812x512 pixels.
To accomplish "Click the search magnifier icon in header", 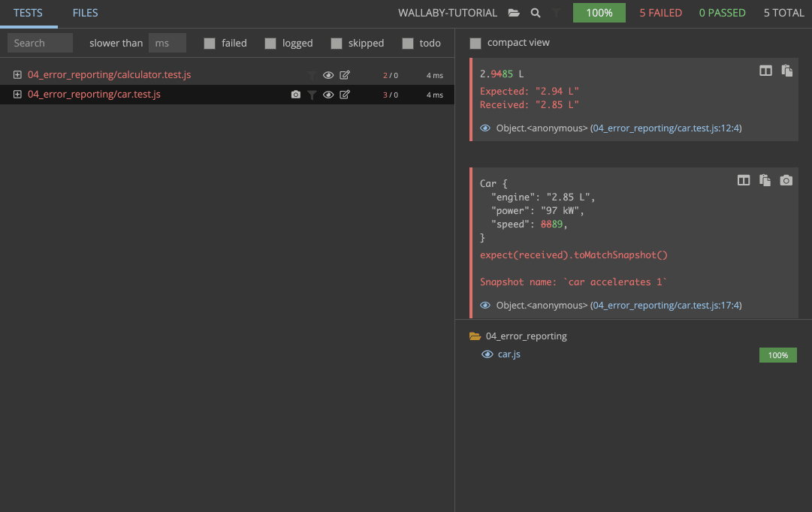I will pos(536,13).
